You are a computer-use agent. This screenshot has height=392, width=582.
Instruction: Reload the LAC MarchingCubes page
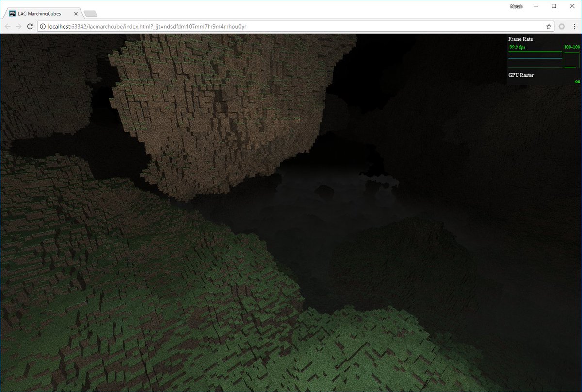30,26
